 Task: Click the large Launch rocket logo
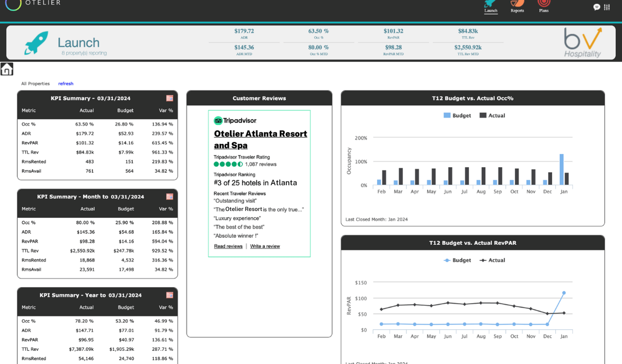[x=37, y=43]
